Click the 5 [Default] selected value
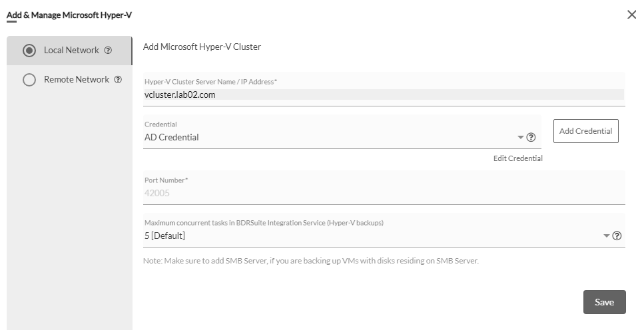Image resolution: width=644 pixels, height=330 pixels. point(164,236)
